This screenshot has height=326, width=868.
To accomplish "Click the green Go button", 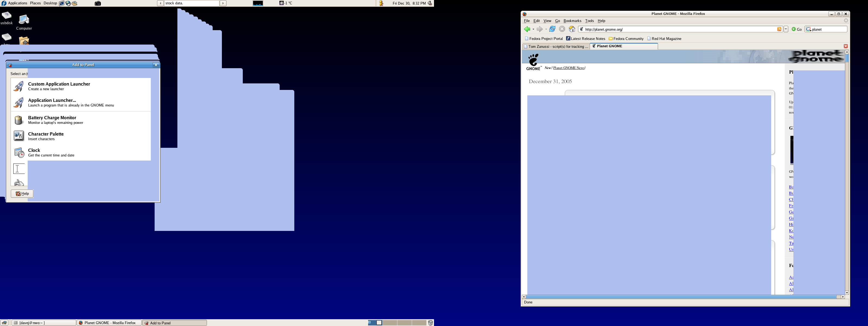I will tap(797, 29).
